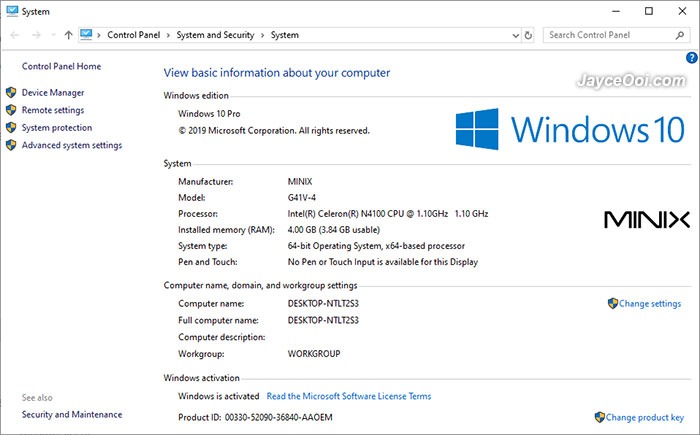
Task: Expand chevron after Control Panel breadcrumb
Action: 168,35
